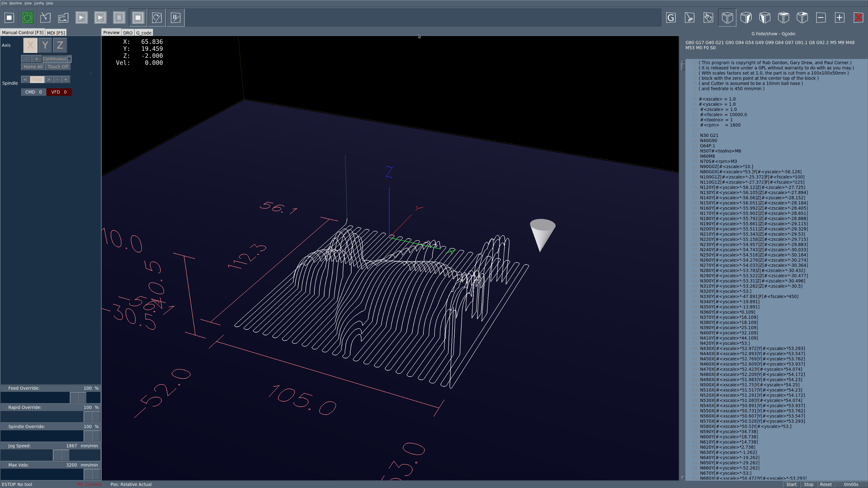This screenshot has width=868, height=488.
Task: Select cube view with right face shaded
Action: click(746, 18)
